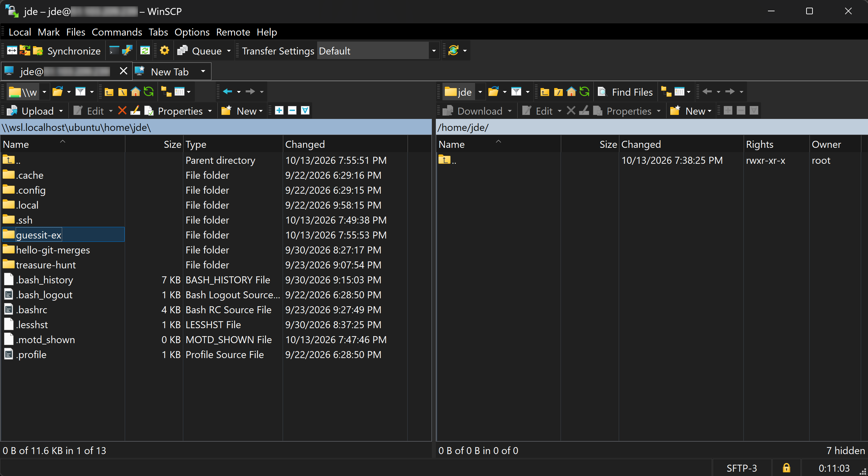
Task: Select the .bashrc file row
Action: pyautogui.click(x=204, y=310)
